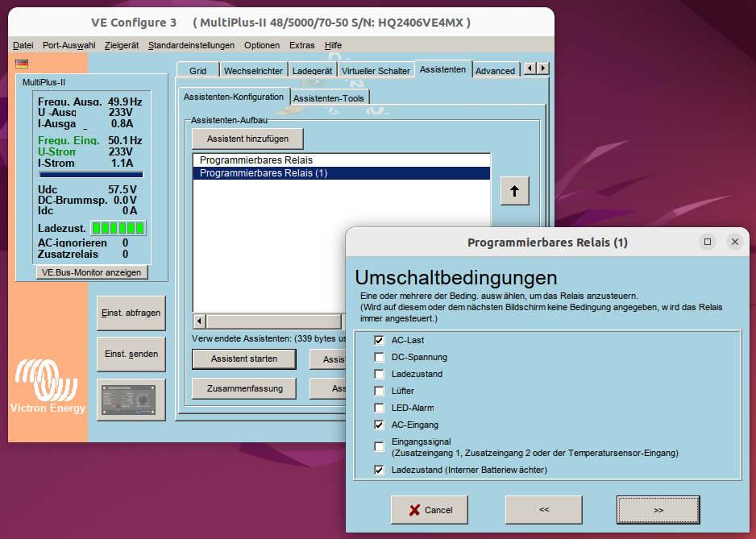Click Assistent hinzufügen button
The image size is (756, 539).
247,139
